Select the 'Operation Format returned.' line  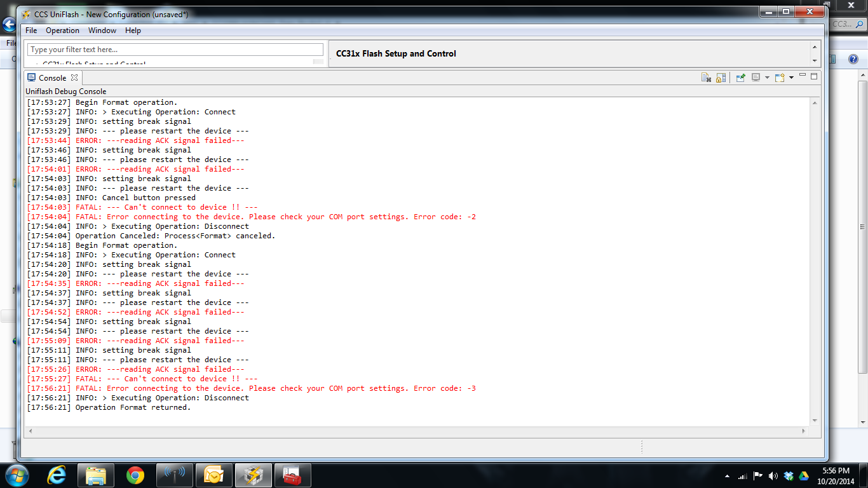coord(109,407)
